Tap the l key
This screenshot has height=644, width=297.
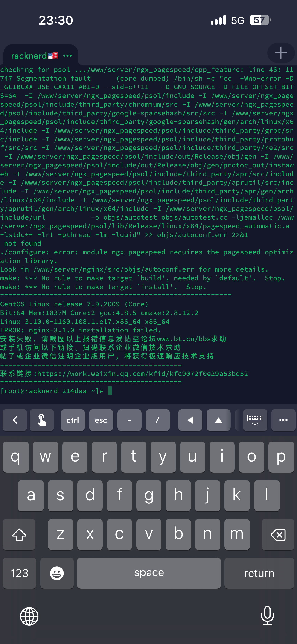[267, 495]
